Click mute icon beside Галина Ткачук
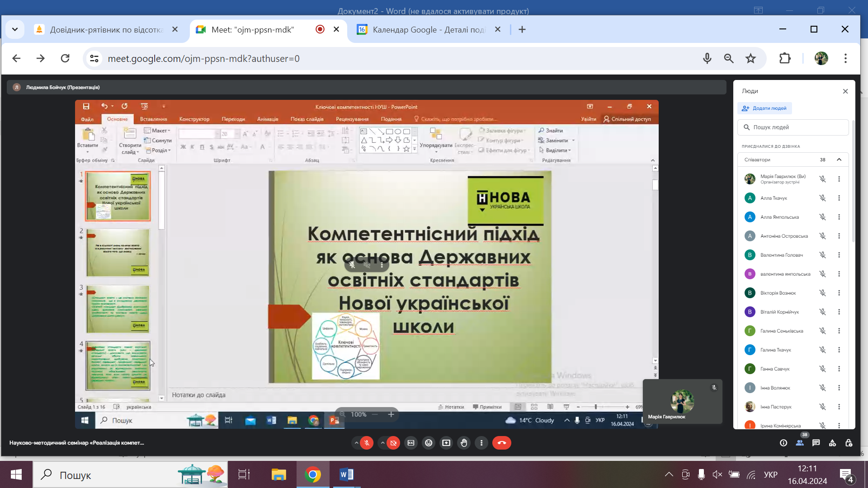The width and height of the screenshot is (868, 488). coord(823,350)
